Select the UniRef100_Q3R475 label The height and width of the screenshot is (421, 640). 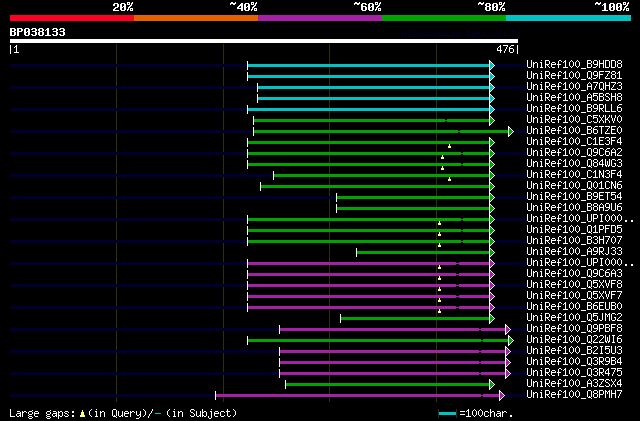574,373
